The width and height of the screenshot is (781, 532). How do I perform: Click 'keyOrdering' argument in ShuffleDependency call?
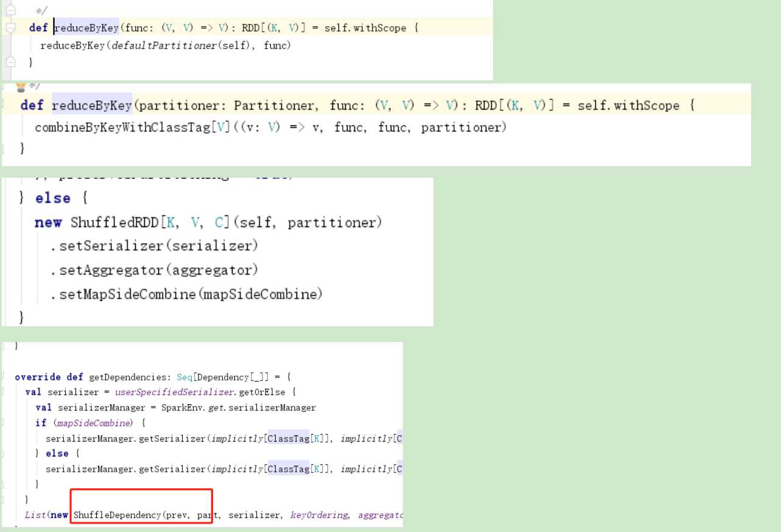(x=319, y=515)
